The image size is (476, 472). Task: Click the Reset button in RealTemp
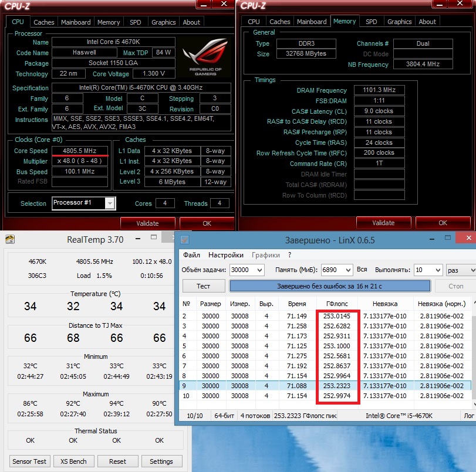tap(117, 461)
